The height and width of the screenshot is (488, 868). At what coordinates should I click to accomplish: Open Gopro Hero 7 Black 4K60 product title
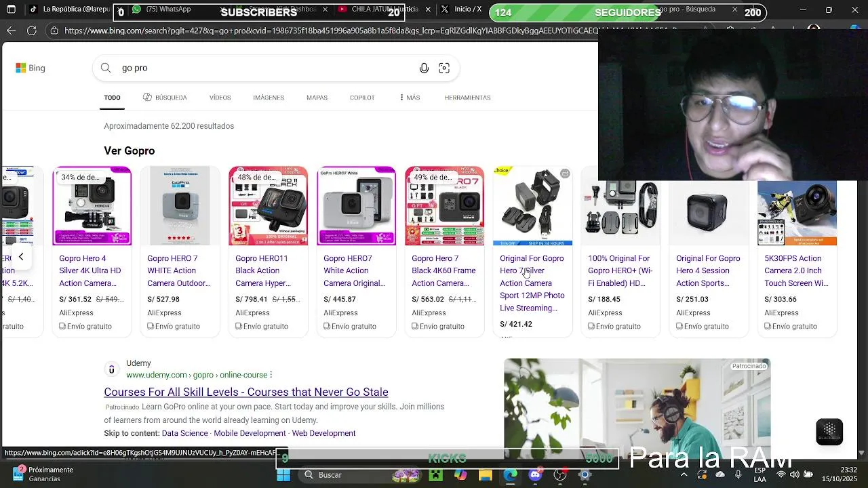pos(443,270)
